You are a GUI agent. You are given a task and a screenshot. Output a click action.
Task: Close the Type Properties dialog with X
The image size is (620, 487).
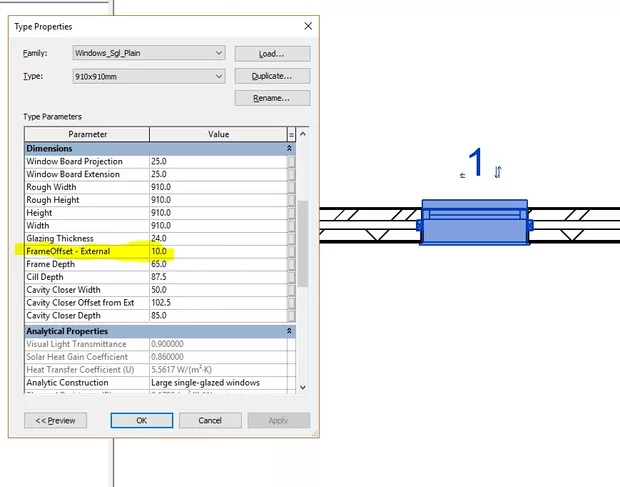(304, 26)
